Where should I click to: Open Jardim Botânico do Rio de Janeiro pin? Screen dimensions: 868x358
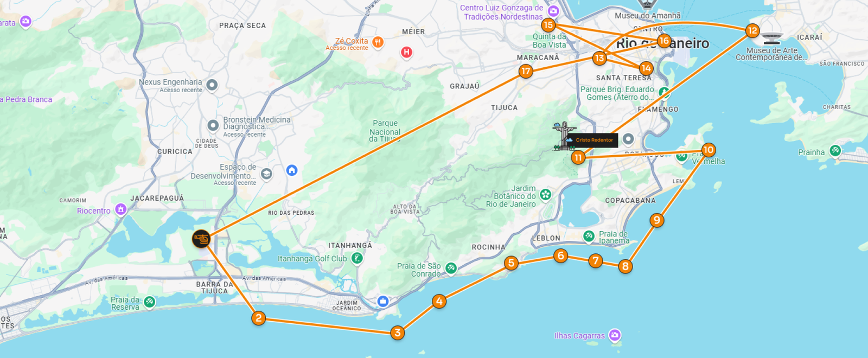[x=546, y=194]
